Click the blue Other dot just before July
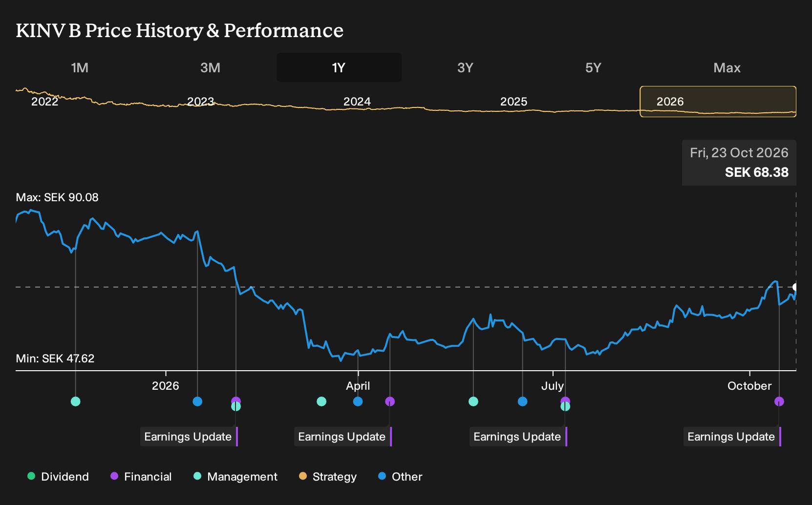This screenshot has width=812, height=505. click(523, 401)
